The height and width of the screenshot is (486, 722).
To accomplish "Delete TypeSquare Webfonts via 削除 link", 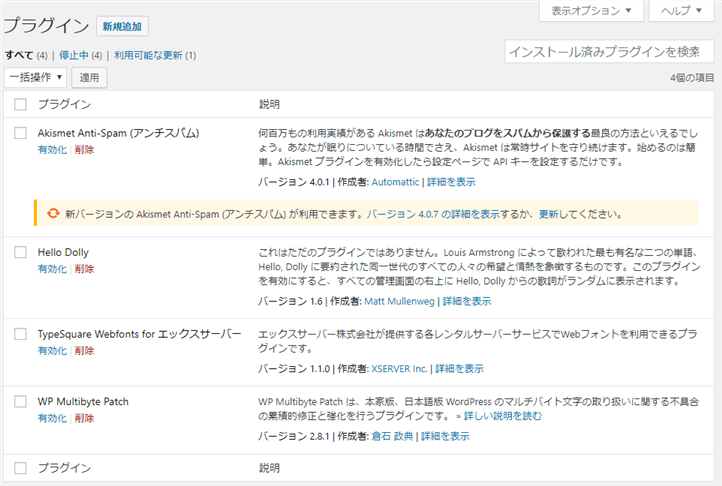I will tap(84, 351).
